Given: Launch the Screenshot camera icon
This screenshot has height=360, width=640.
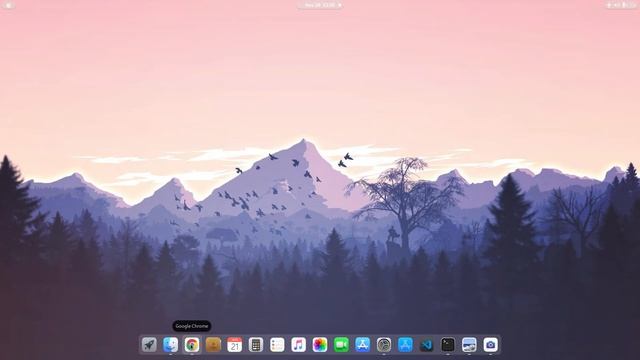Looking at the screenshot, I should click(491, 345).
